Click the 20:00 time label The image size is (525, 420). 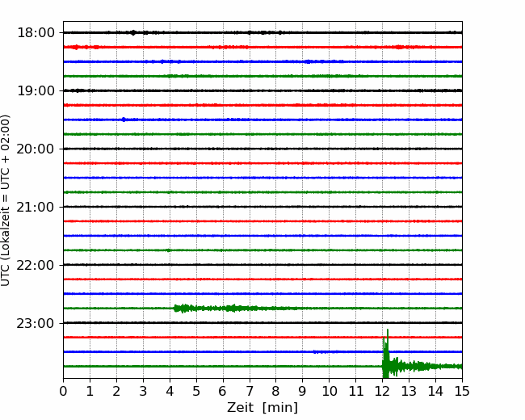(36, 149)
